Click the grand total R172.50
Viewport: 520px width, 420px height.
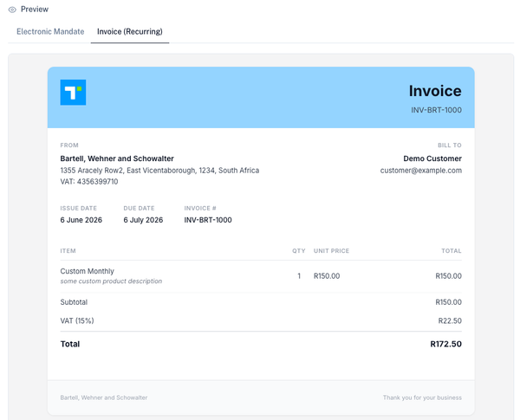[x=445, y=344]
